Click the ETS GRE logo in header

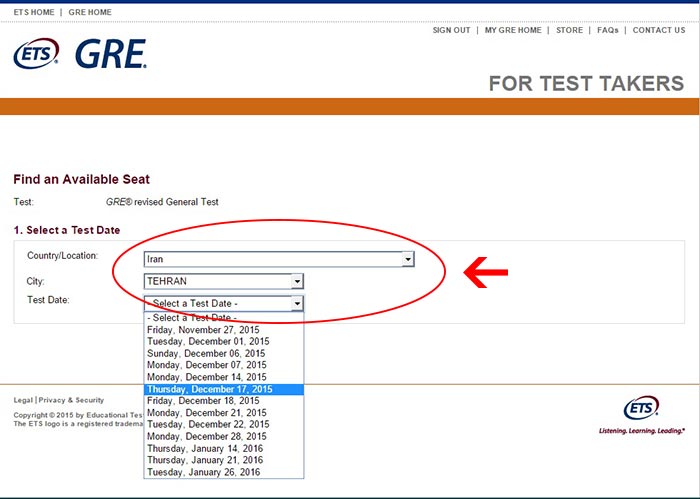tap(80, 53)
